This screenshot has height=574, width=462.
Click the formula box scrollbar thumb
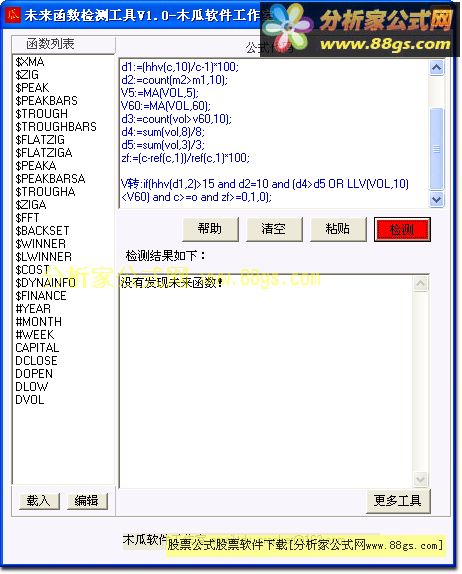(x=437, y=149)
